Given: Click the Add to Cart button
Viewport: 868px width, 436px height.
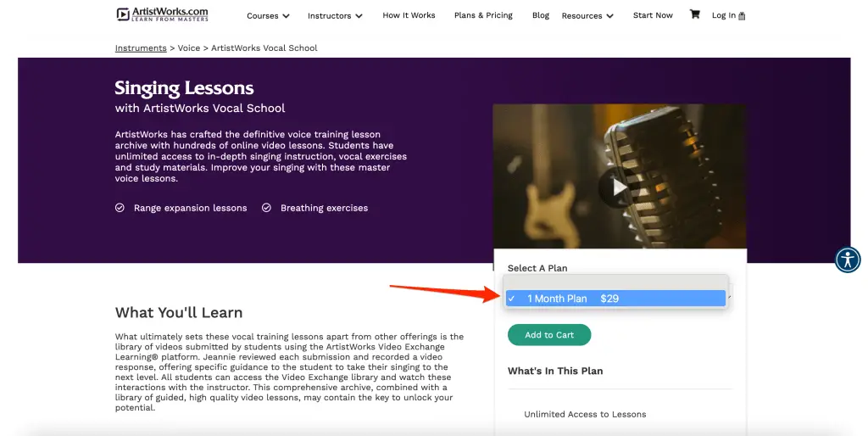Looking at the screenshot, I should 549,334.
